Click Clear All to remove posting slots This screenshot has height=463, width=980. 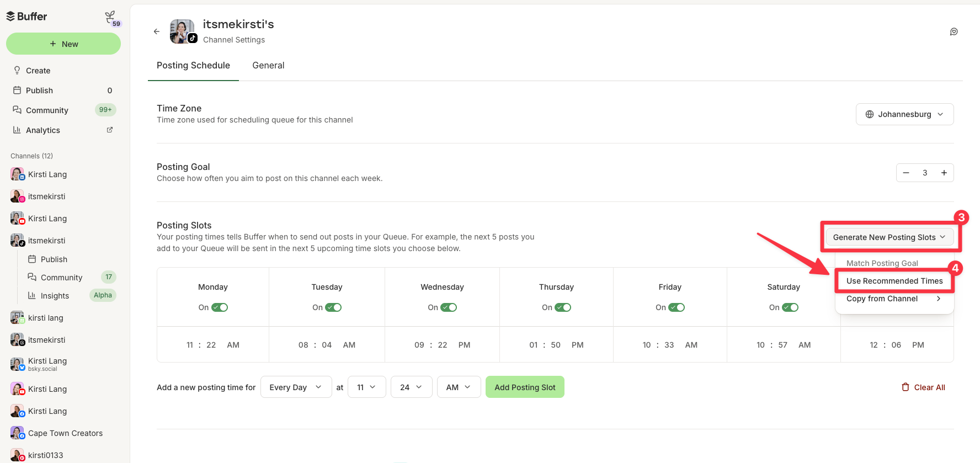(x=923, y=387)
